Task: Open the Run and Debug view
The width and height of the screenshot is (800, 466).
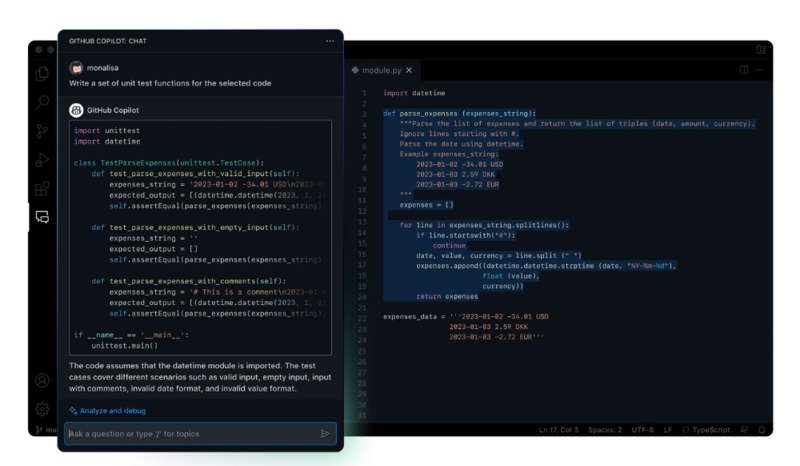Action: (x=42, y=160)
